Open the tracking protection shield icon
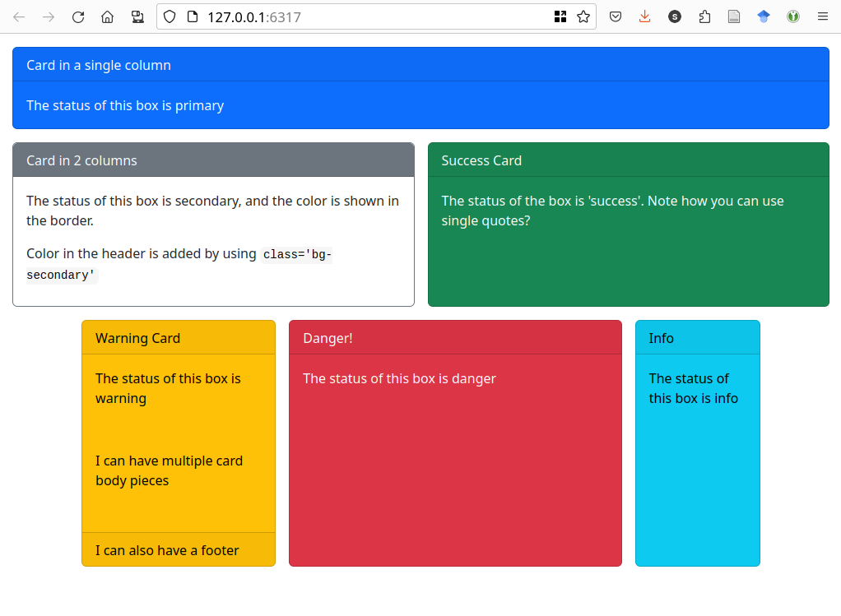This screenshot has width=841, height=616. tap(170, 17)
